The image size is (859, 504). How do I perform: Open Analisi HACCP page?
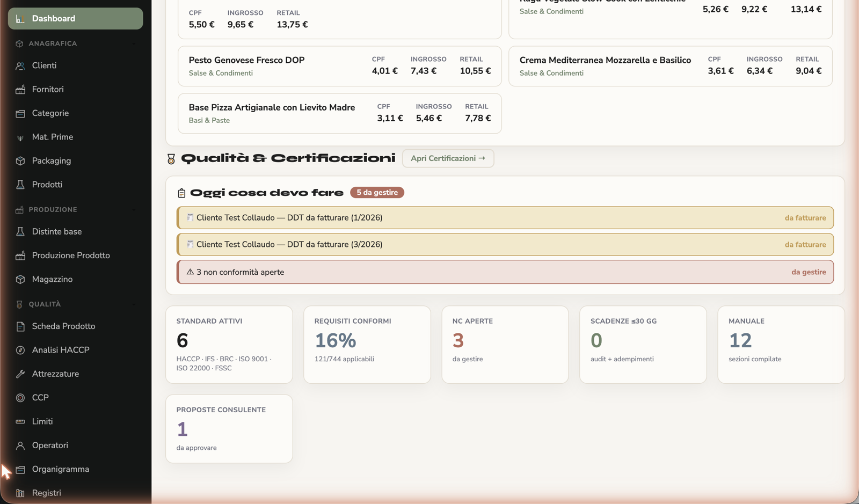76,350
